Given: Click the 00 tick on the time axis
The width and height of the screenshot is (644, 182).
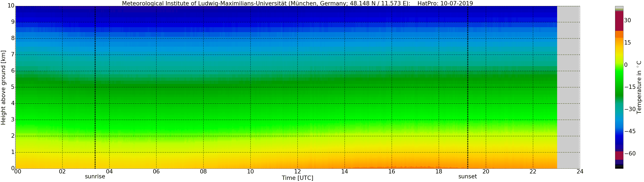Looking at the screenshot, I should point(18,172).
